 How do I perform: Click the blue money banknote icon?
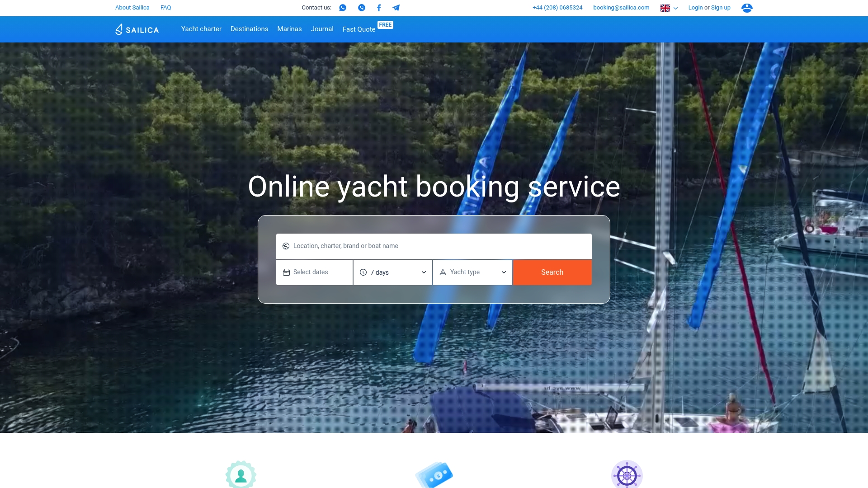(434, 475)
